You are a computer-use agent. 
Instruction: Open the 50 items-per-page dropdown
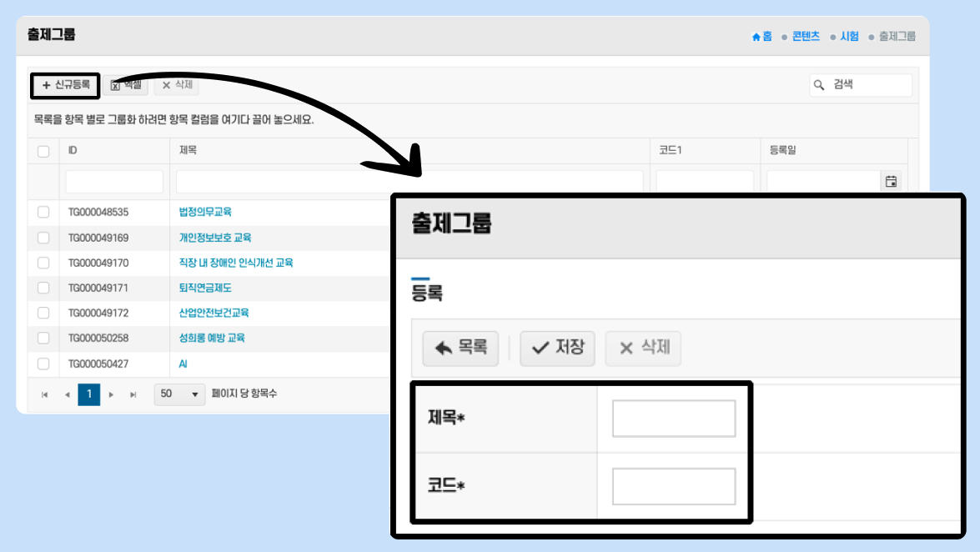[x=179, y=394]
